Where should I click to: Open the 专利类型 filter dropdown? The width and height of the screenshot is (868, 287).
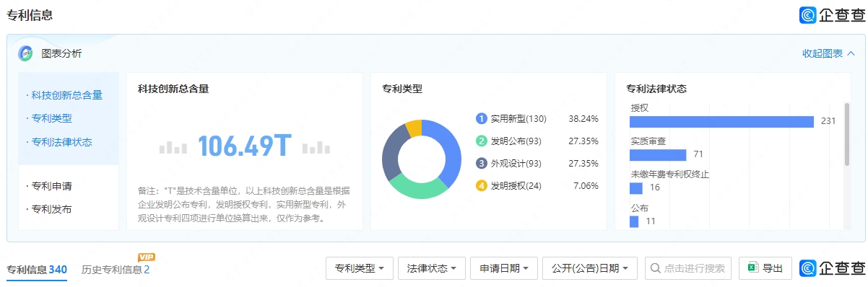coord(359,268)
